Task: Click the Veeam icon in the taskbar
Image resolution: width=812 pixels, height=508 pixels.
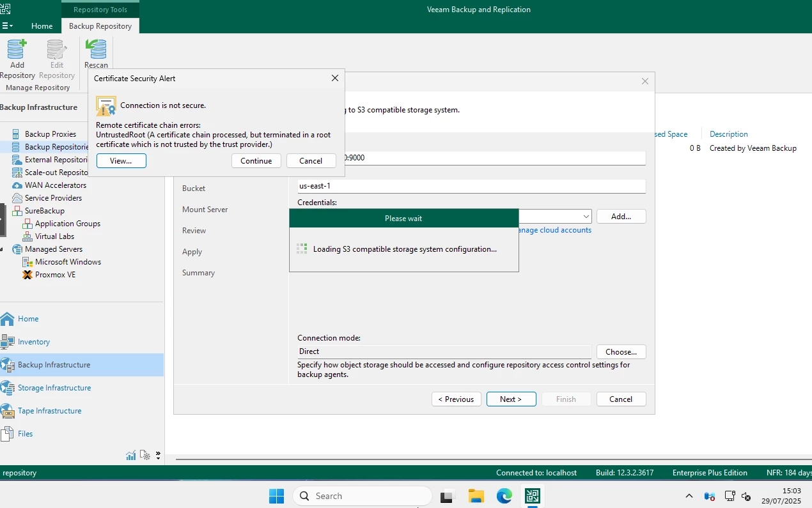Action: click(532, 496)
